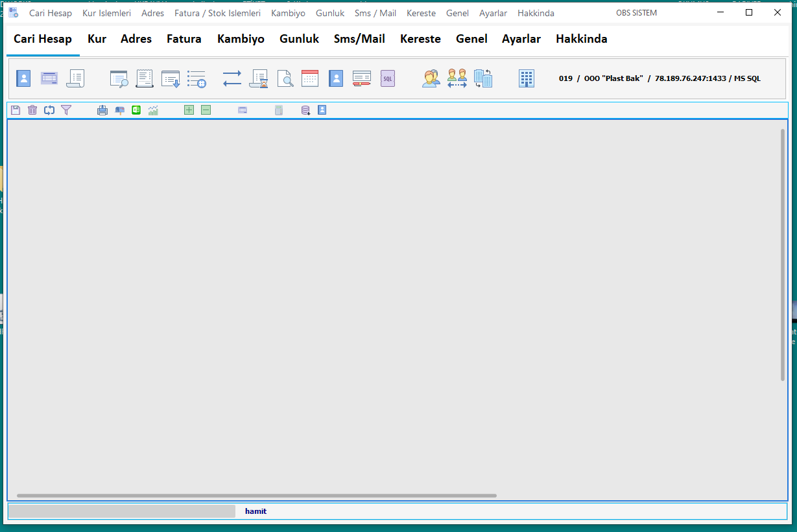Open the scroll document icon beside the purple form icon
This screenshot has width=797, height=532.
[75, 78]
